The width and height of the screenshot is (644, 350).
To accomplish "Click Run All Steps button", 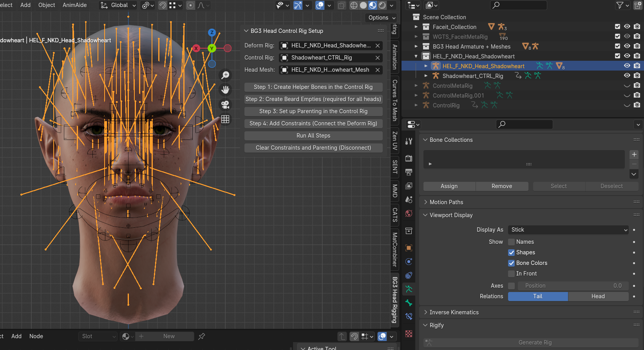I will point(313,136).
